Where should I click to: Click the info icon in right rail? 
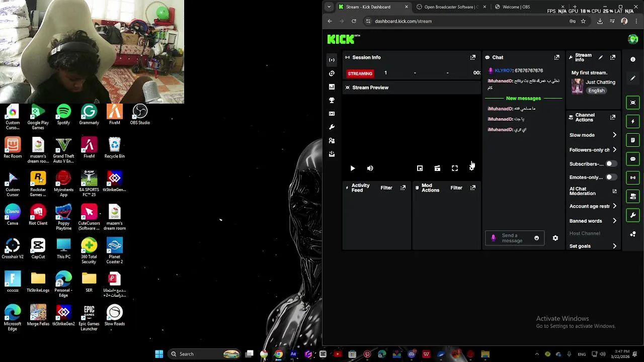633,59
